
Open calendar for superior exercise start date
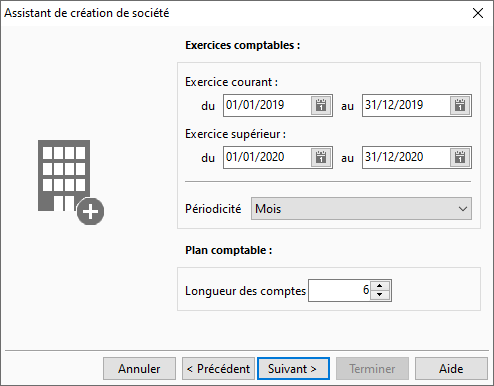(321, 157)
